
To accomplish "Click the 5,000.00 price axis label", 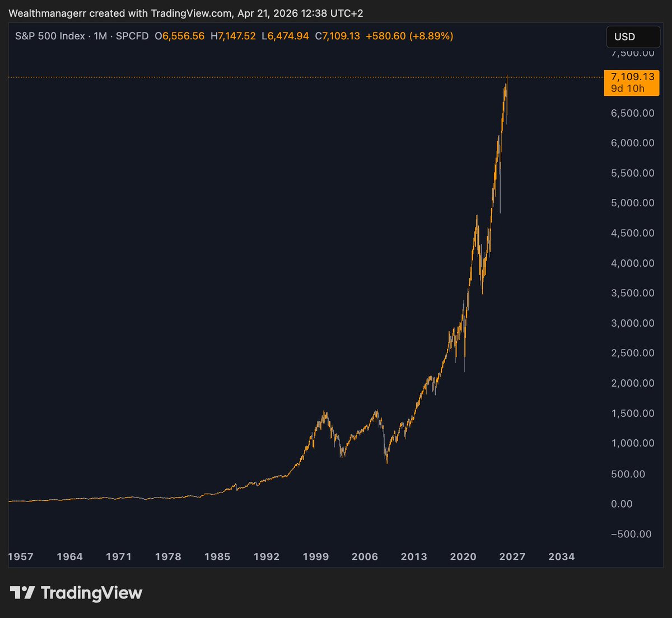I will tap(632, 203).
